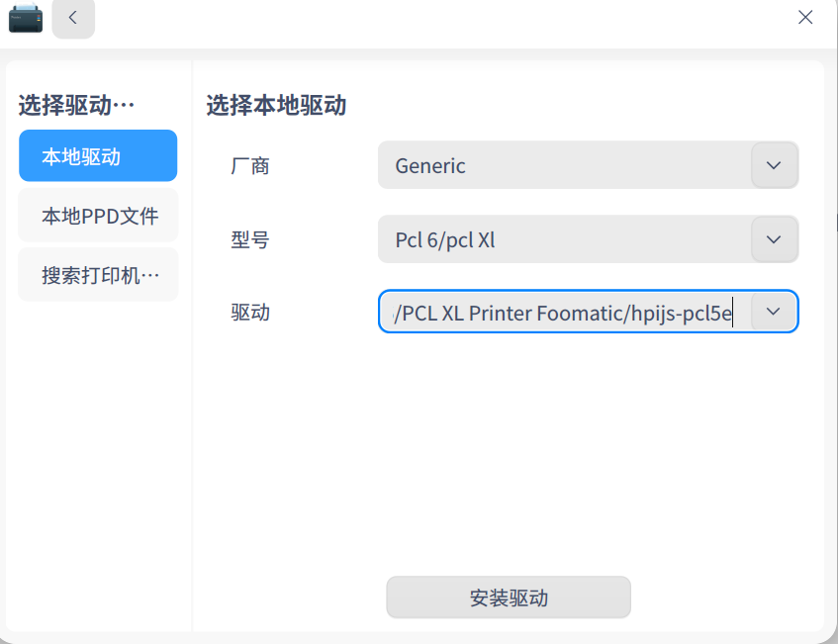Viewport: 838px width, 644px height.
Task: Click the blank sidebar space below 搜索打印机…
Action: [98, 465]
